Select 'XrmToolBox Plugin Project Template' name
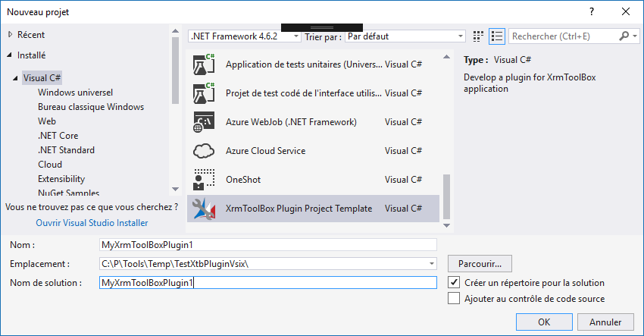The image size is (644, 336). tap(299, 209)
